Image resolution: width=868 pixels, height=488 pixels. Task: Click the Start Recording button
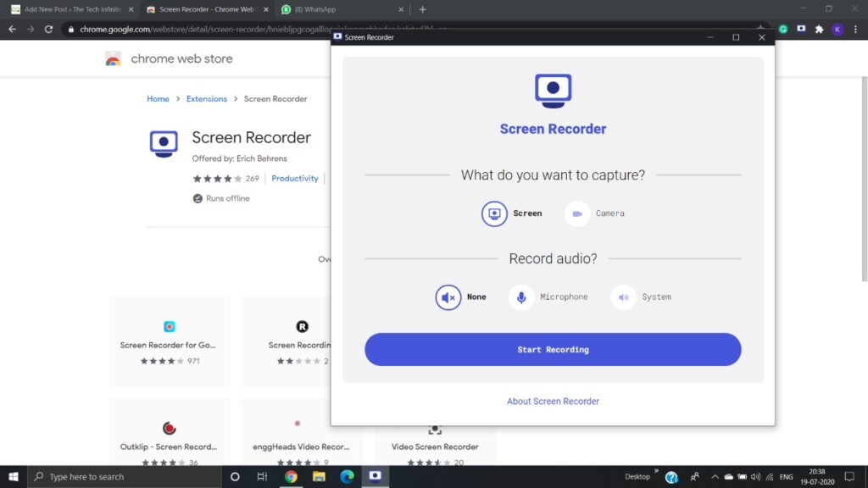click(553, 349)
